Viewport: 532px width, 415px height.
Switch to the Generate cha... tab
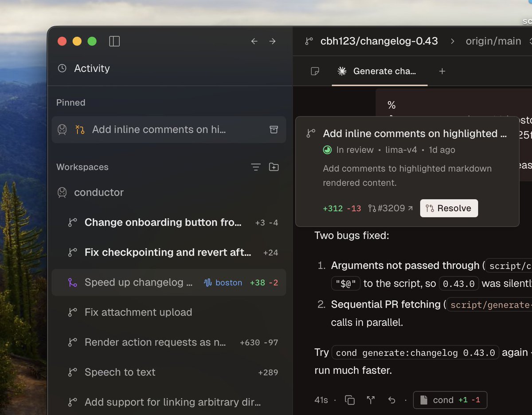click(380, 71)
